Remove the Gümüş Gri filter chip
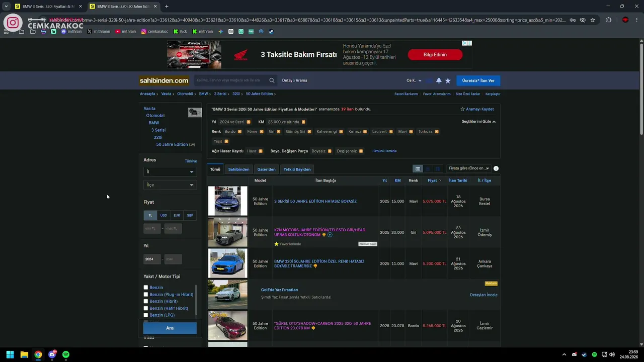This screenshot has width=644, height=362. click(309, 132)
